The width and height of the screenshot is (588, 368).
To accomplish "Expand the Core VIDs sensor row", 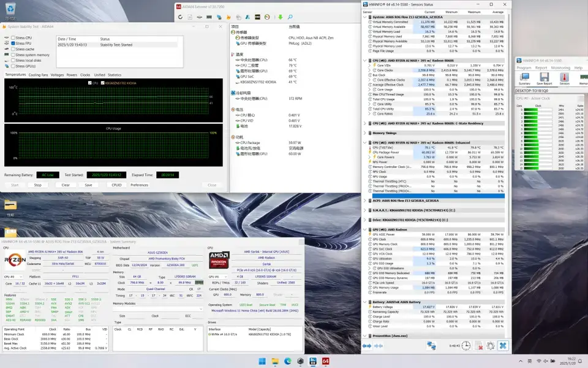I will pyautogui.click(x=369, y=66).
